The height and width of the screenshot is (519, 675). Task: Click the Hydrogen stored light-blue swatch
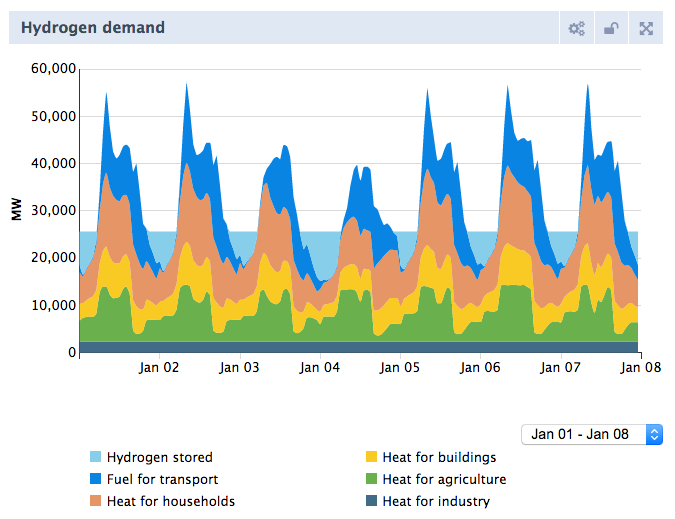point(96,457)
